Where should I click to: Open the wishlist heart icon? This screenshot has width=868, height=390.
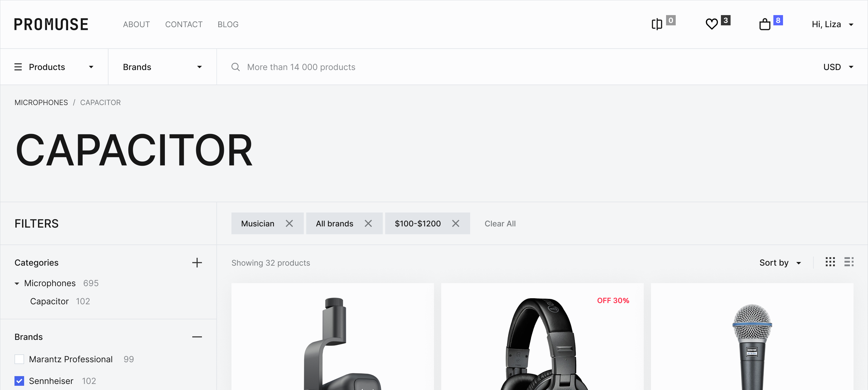click(712, 24)
